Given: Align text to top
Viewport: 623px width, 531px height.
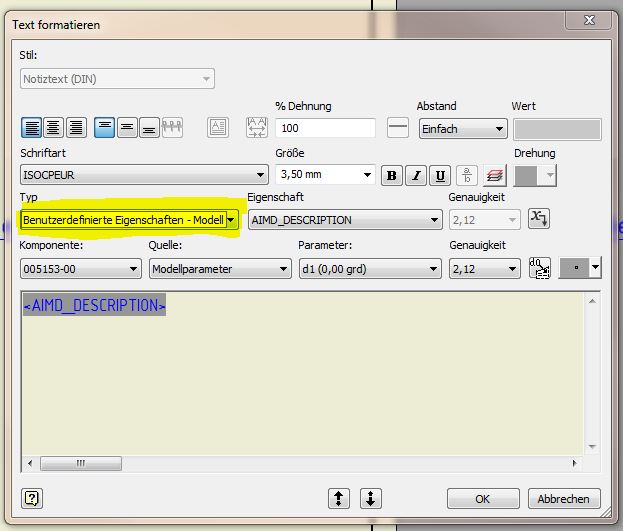Looking at the screenshot, I should click(104, 128).
